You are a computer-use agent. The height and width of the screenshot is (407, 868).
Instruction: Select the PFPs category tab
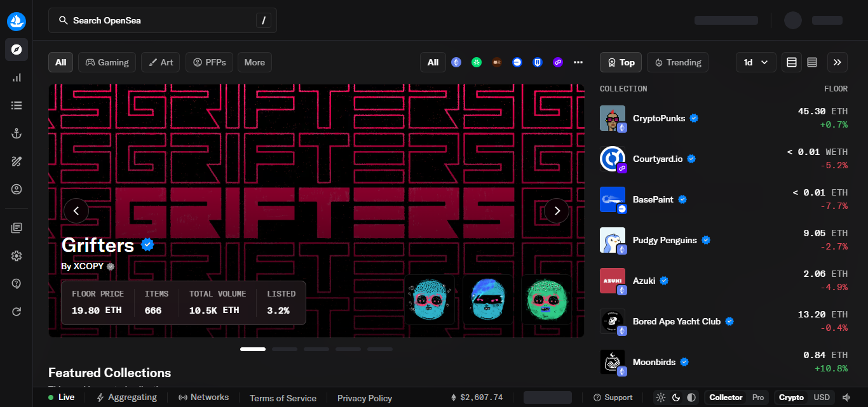(x=209, y=62)
